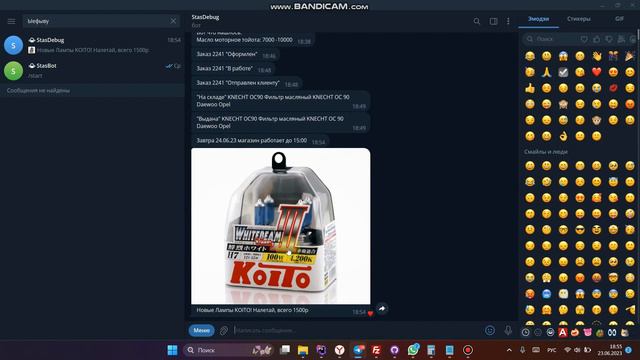Open the bot Меню button

click(x=202, y=330)
